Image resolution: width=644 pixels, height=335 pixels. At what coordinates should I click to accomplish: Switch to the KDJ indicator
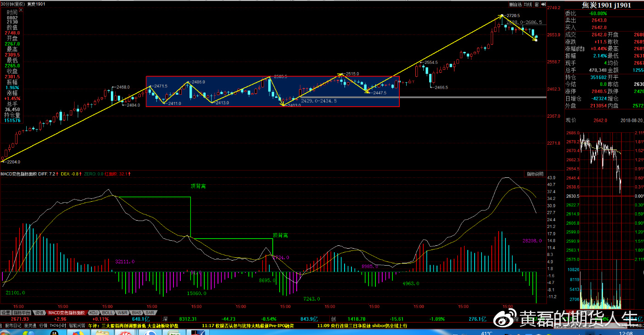click(93, 312)
